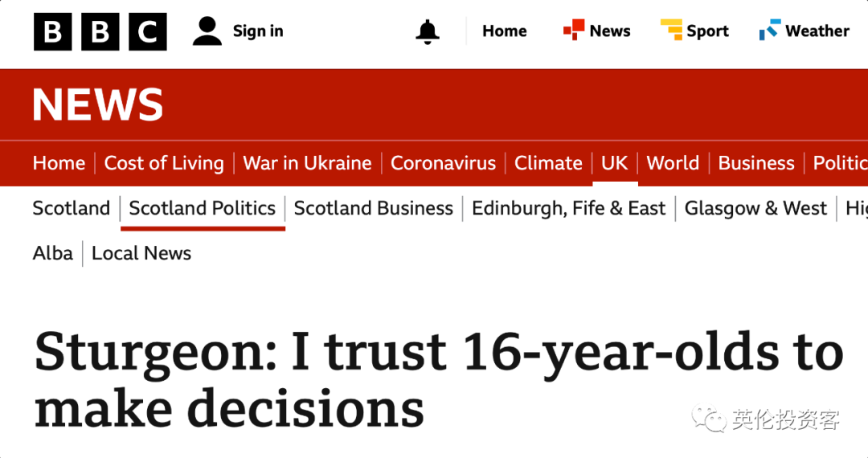
Task: Open Edinburgh, Fife & East regional link
Action: 568,209
